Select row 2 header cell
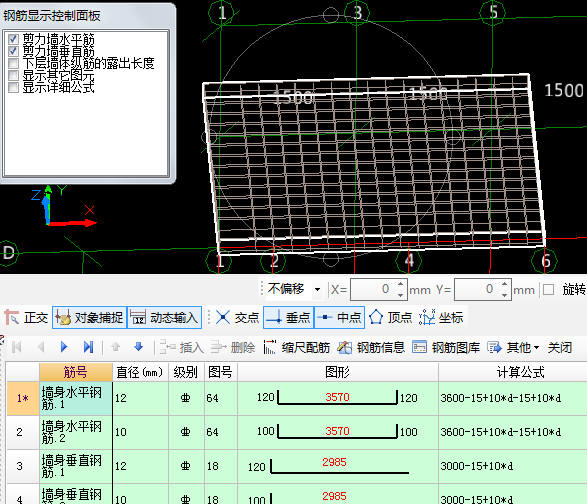Screen dimensions: 587x504 pyautogui.click(x=23, y=432)
